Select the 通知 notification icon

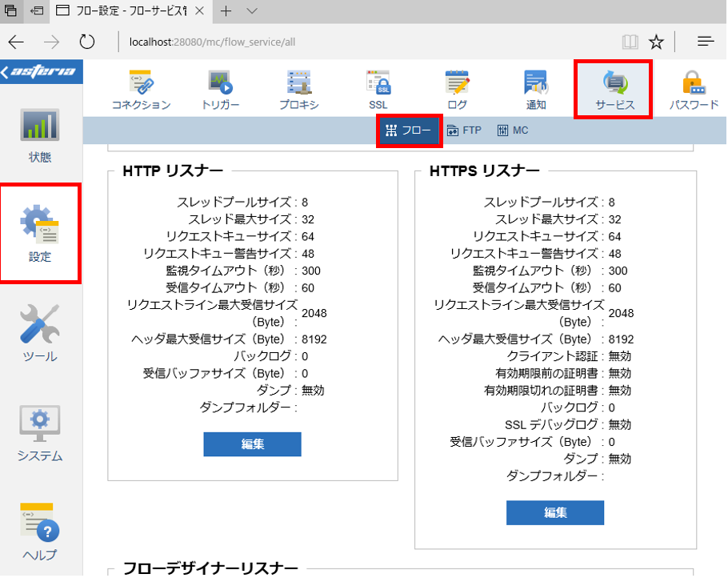point(536,90)
